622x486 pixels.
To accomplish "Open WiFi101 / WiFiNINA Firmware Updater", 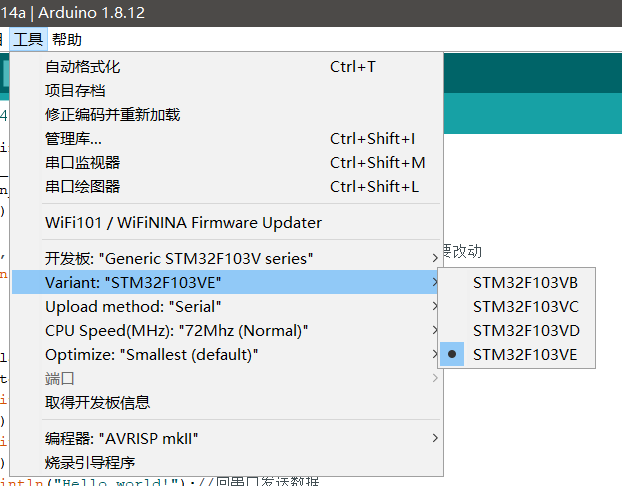I will click(227, 223).
